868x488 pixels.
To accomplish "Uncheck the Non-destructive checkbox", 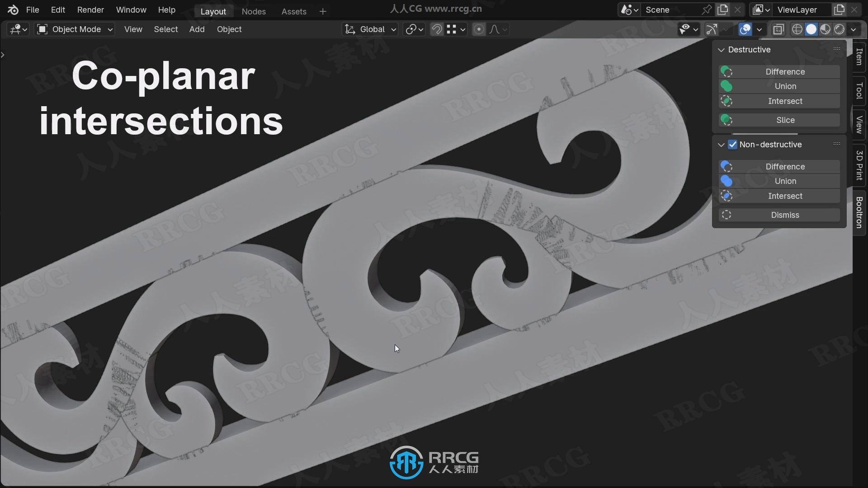I will point(732,145).
